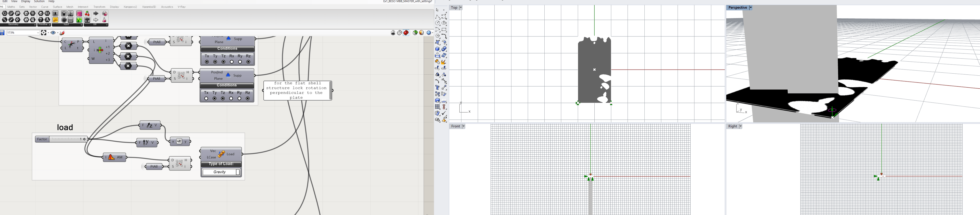Open the Front viewport menu arrow

point(463,126)
